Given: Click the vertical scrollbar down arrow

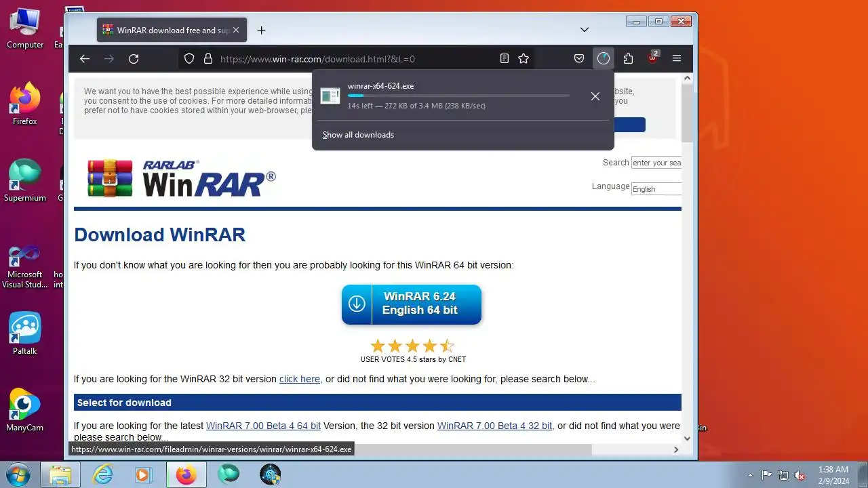Looking at the screenshot, I should pos(687,438).
